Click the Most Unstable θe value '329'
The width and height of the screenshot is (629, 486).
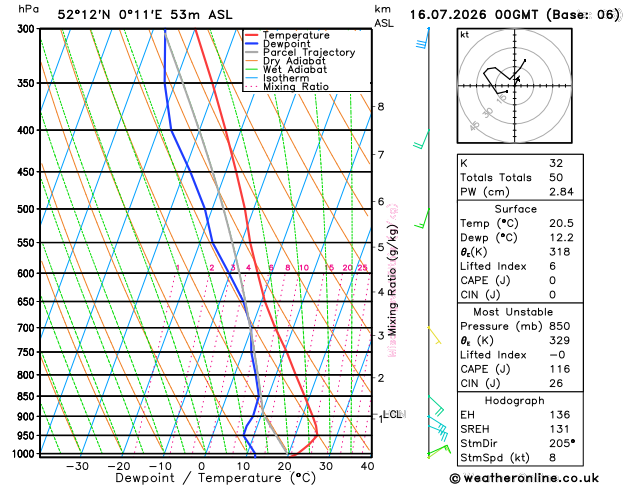560,340
